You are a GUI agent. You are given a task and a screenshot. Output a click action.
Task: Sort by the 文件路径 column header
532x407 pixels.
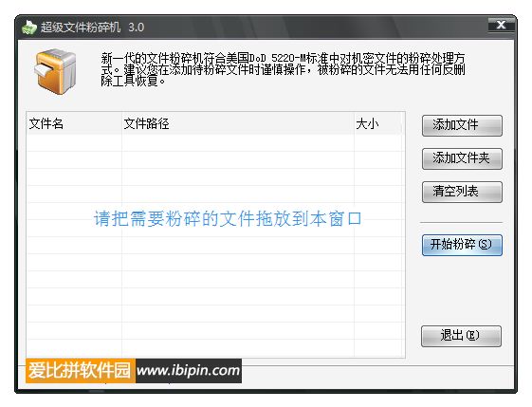pyautogui.click(x=238, y=123)
